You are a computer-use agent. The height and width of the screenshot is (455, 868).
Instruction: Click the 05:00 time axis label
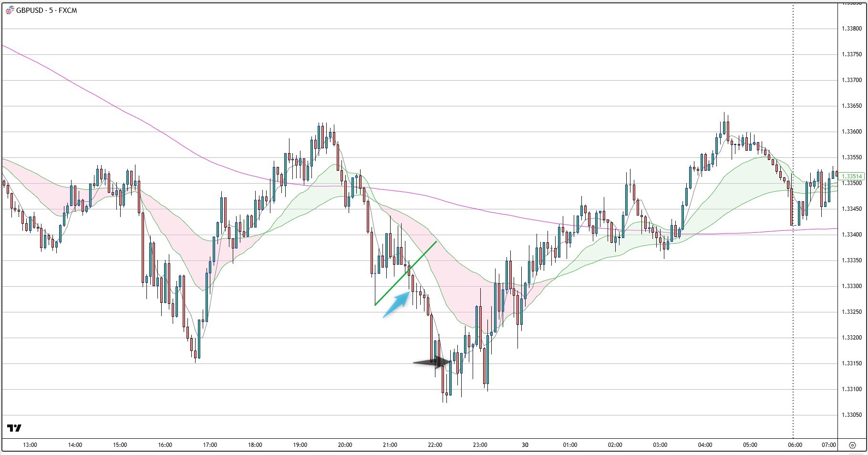coord(750,445)
